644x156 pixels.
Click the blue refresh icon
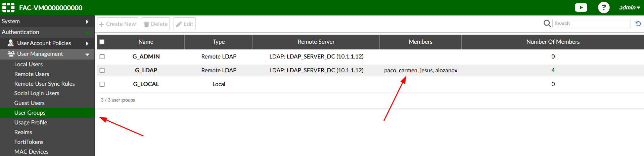click(x=638, y=24)
